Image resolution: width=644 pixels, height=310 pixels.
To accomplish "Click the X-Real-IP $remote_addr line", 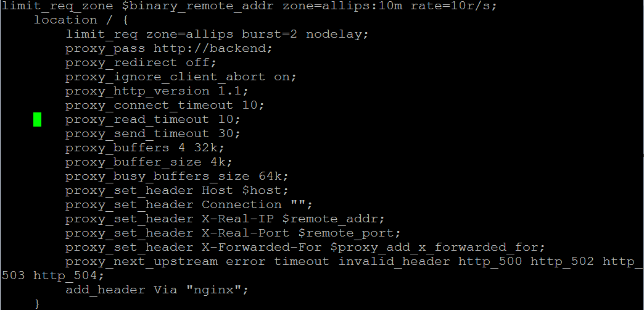I will 225,219.
